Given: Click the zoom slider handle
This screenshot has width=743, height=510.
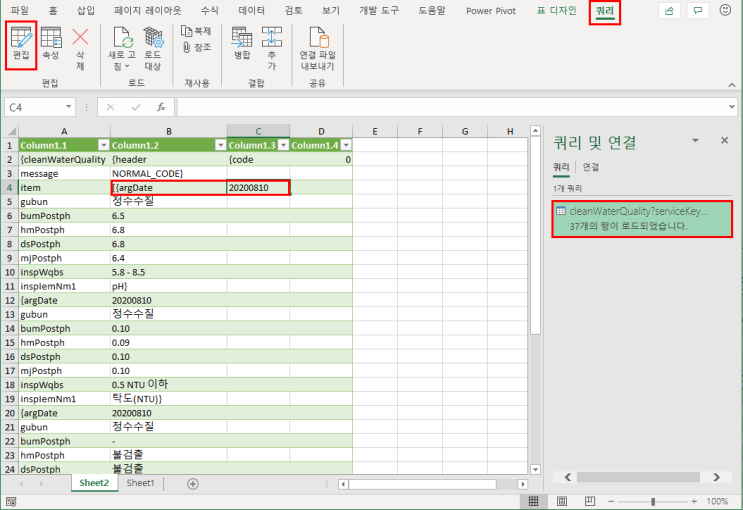Looking at the screenshot, I should tap(653, 501).
